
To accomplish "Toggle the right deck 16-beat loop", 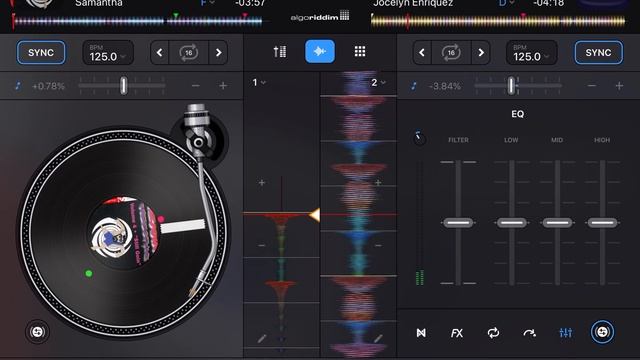I will 451,53.
